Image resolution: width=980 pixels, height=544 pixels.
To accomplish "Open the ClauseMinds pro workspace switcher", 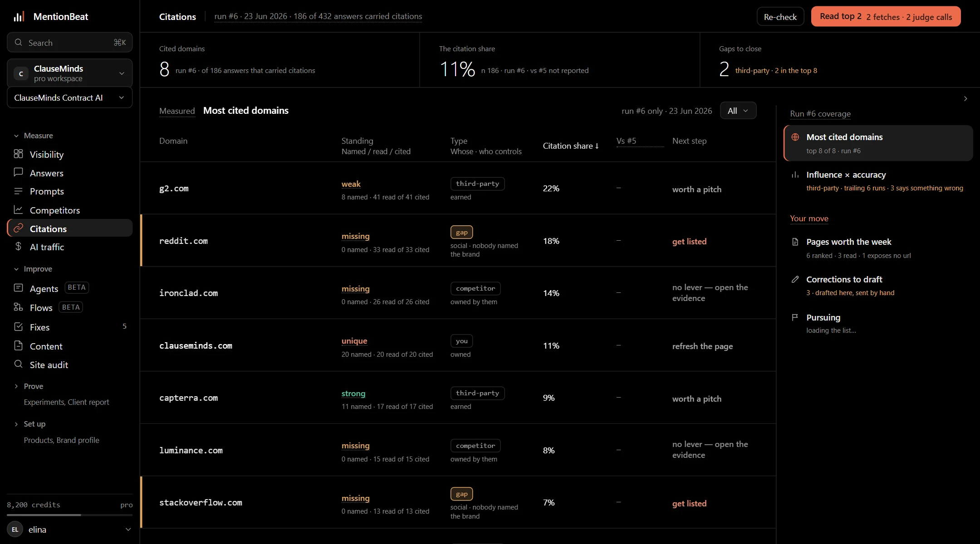I will point(70,73).
